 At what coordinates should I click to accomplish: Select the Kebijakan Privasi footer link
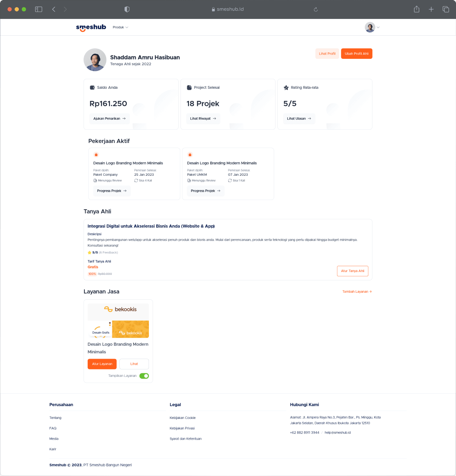point(182,428)
